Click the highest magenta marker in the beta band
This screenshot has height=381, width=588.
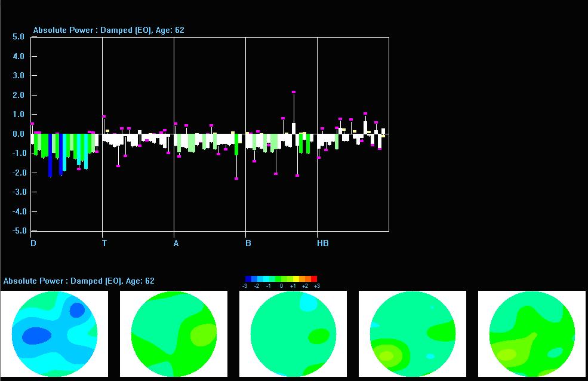(x=294, y=92)
